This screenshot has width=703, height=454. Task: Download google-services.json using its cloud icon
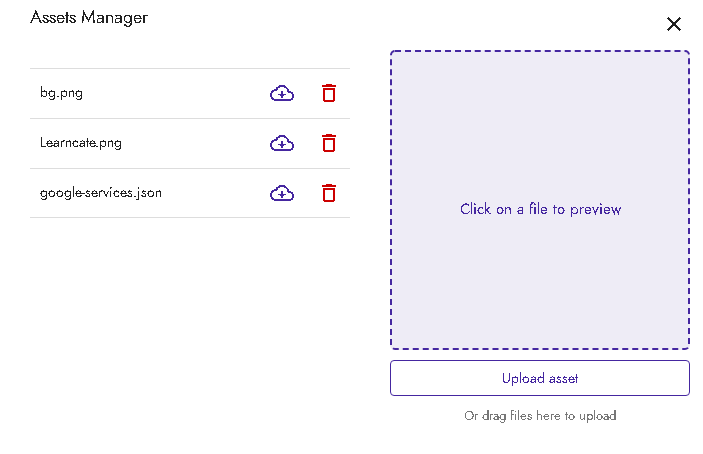282,193
